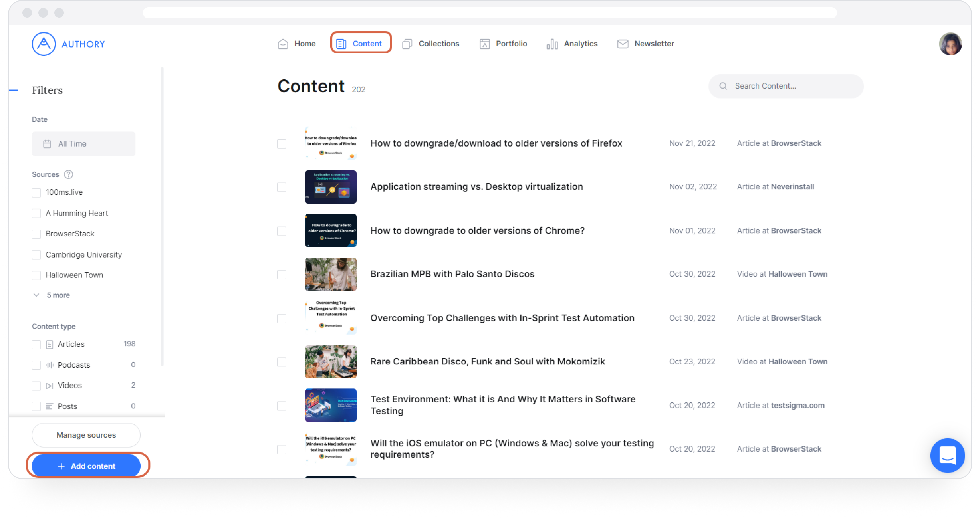Open the Application streaming article thumbnail
Image resolution: width=980 pixels, height=519 pixels.
(x=330, y=187)
